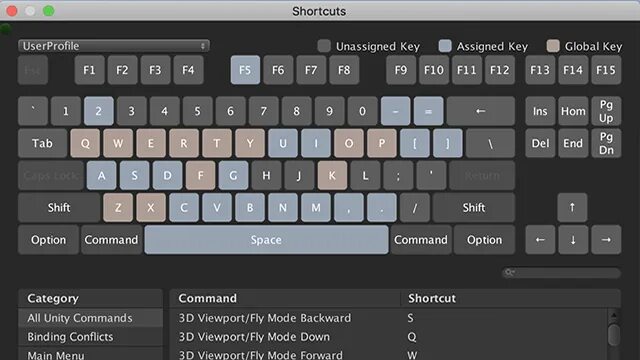Viewport: 640px width, 360px height.
Task: Click the Shortcut column header
Action: pos(432,298)
